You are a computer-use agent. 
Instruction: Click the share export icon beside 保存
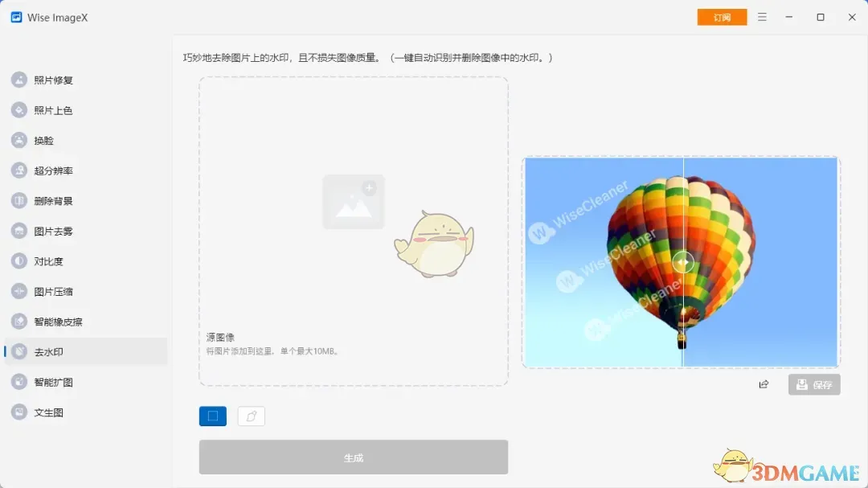764,384
